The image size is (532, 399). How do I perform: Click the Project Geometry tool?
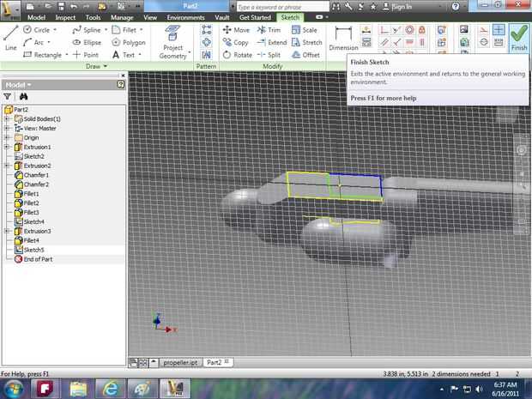pos(173,42)
